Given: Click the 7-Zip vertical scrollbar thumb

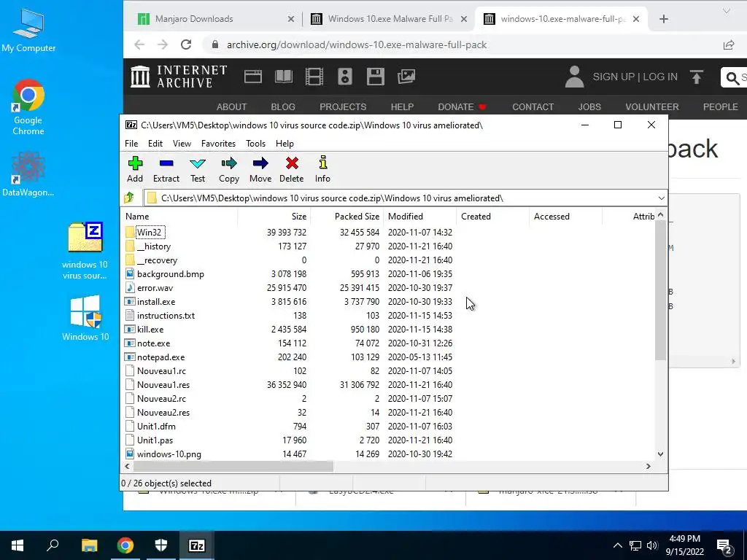Looking at the screenshot, I should coord(660,290).
